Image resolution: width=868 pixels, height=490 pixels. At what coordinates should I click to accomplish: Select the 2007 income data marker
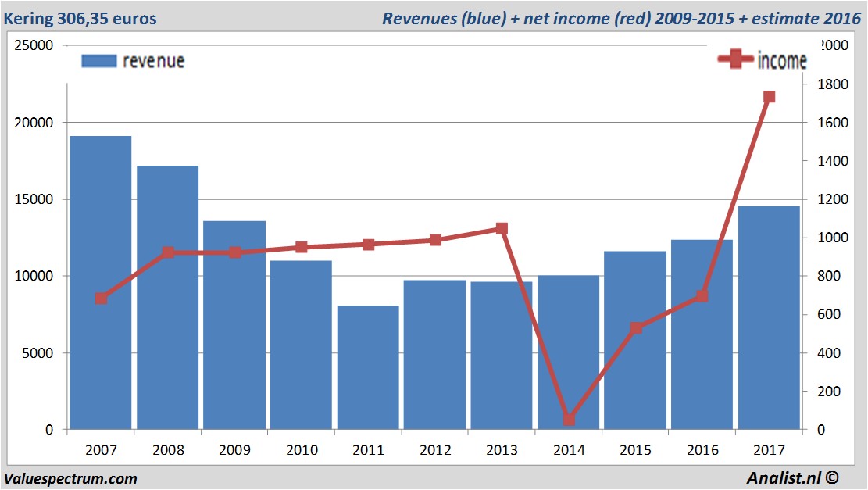(101, 299)
